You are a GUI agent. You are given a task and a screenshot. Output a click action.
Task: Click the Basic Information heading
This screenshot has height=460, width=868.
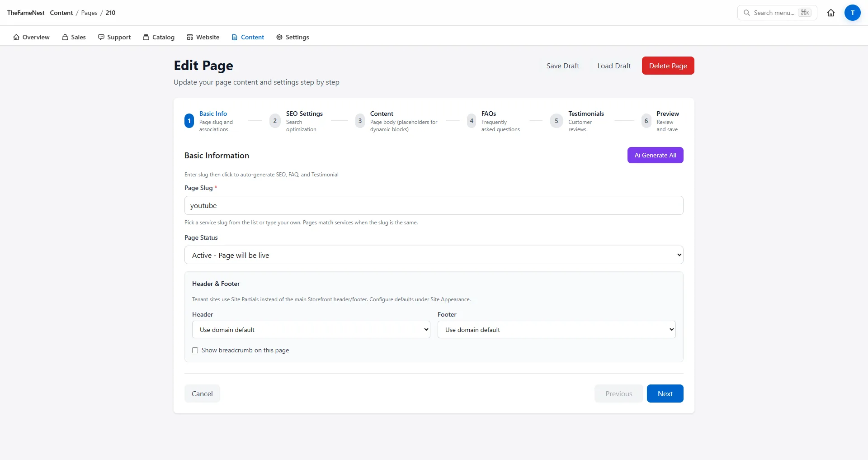[217, 156]
